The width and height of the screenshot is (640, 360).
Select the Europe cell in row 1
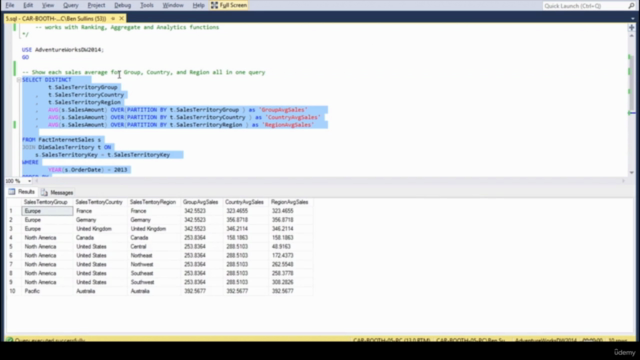(x=47, y=211)
